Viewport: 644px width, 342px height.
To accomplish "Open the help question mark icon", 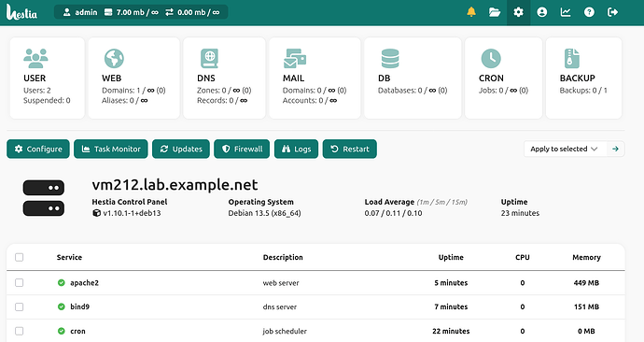I will [589, 12].
